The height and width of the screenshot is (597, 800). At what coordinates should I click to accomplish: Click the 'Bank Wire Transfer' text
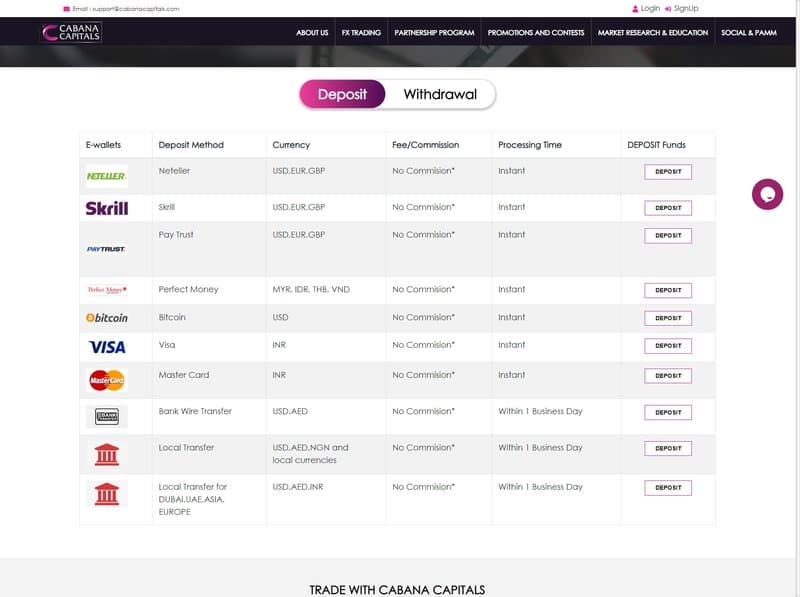(x=195, y=411)
